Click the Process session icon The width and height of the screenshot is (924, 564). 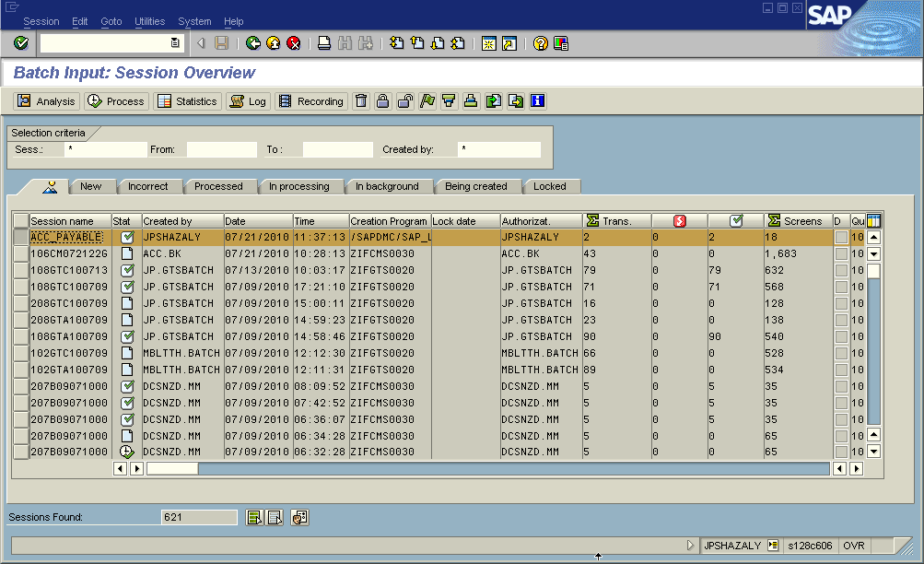click(115, 101)
